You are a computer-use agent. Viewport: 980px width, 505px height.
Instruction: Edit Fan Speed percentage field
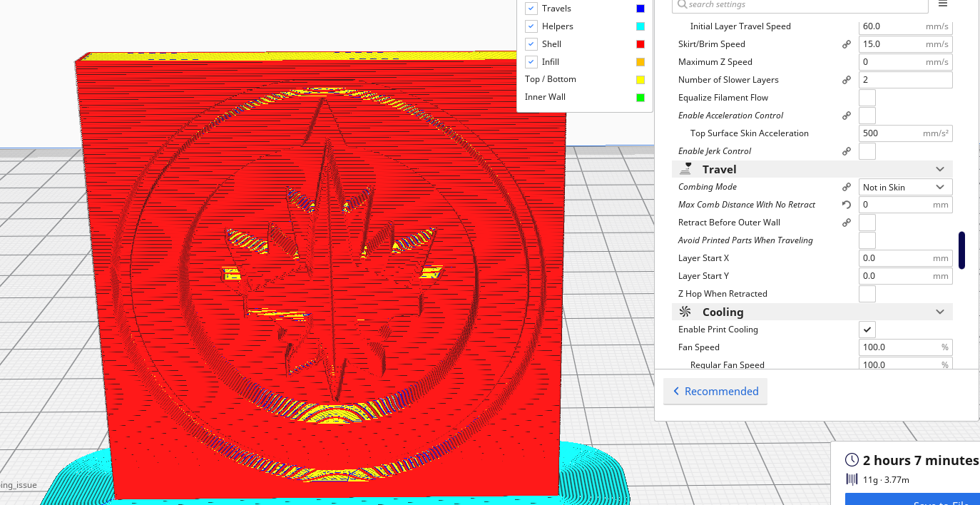[x=906, y=347]
